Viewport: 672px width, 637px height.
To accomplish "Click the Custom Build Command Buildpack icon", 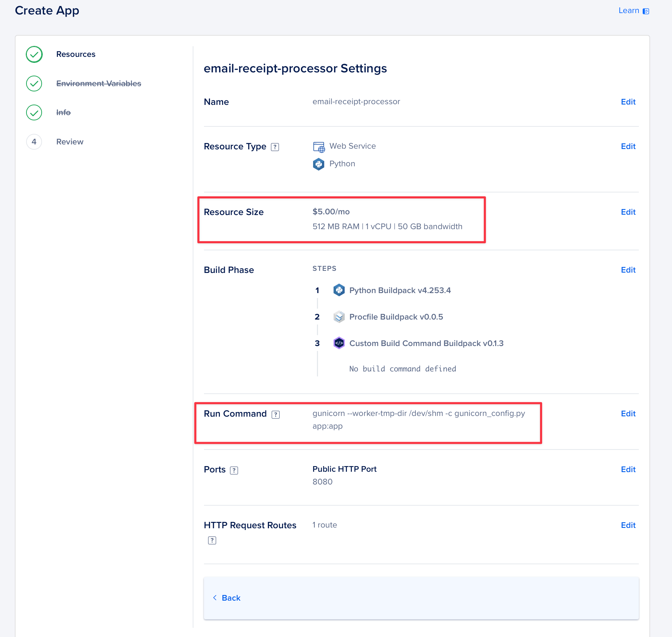I will [339, 343].
